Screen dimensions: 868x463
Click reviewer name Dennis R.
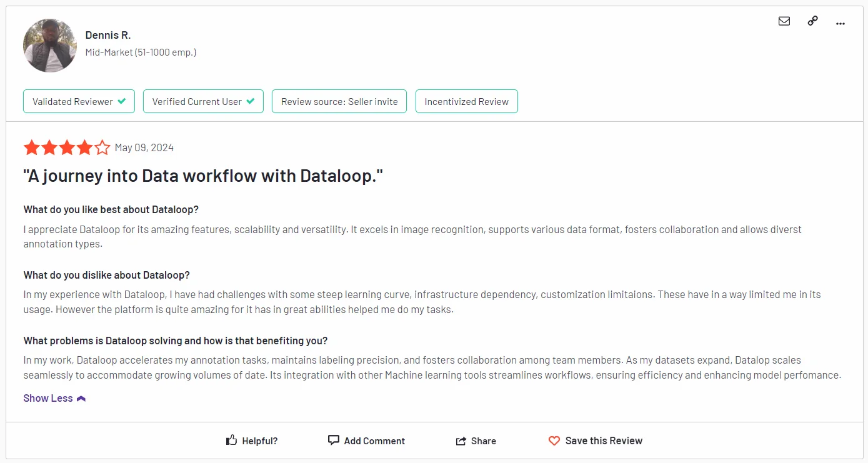coord(108,35)
